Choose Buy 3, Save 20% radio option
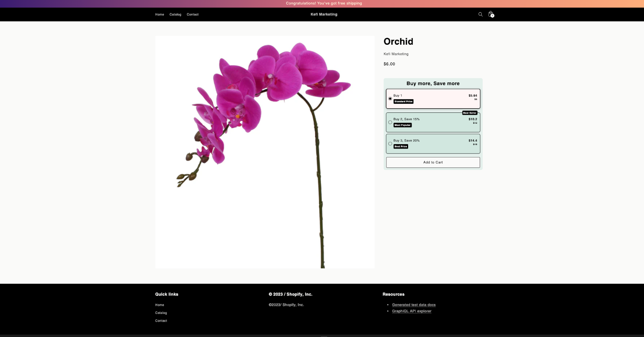This screenshot has height=337, width=644. [x=390, y=143]
